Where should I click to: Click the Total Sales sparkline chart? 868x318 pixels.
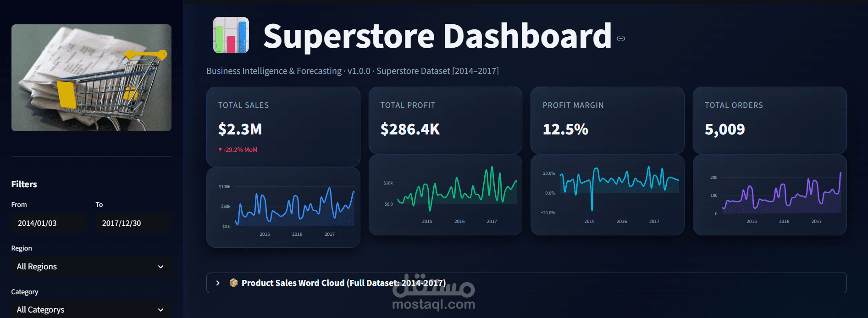click(283, 207)
